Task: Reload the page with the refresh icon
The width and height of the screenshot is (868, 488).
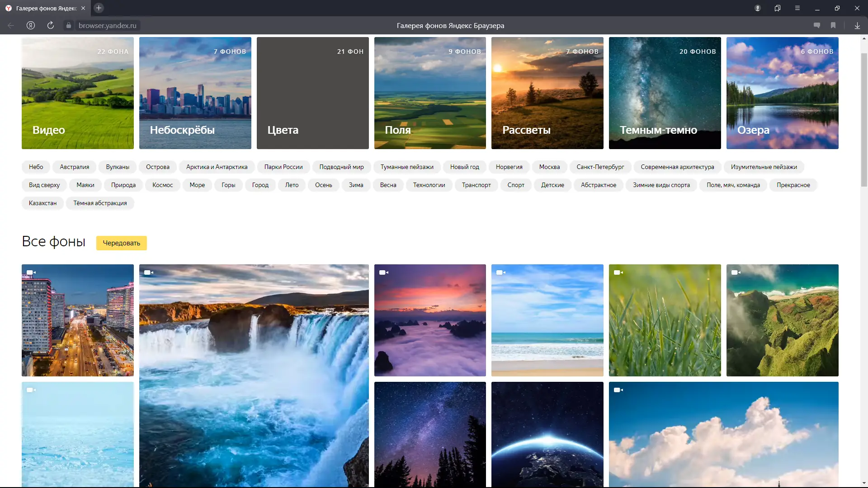Action: (51, 26)
